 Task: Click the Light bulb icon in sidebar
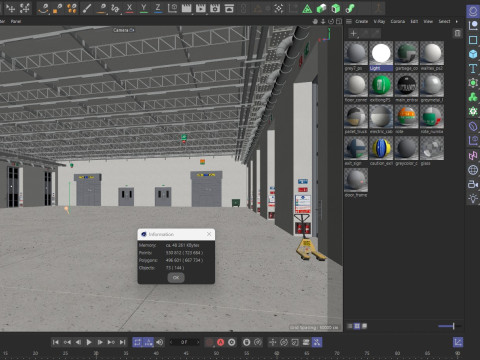(x=473, y=198)
